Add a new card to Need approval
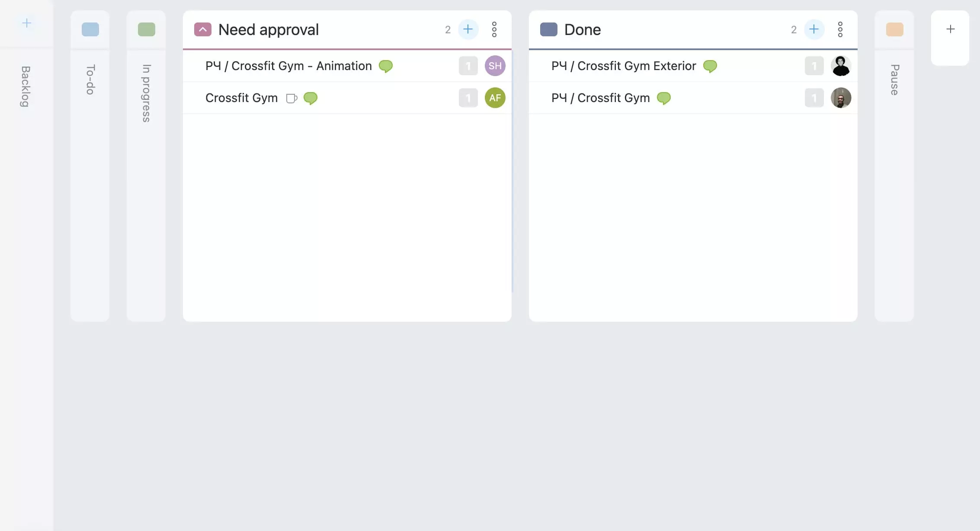 tap(468, 29)
